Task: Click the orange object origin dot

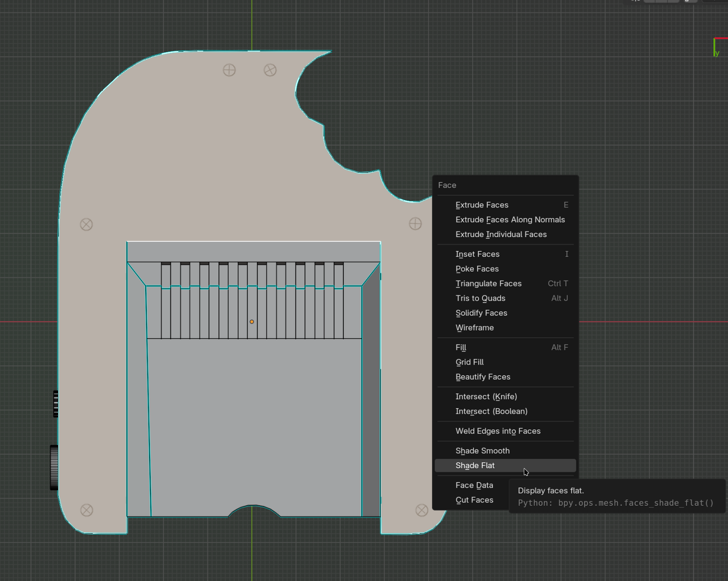Action: pos(252,322)
